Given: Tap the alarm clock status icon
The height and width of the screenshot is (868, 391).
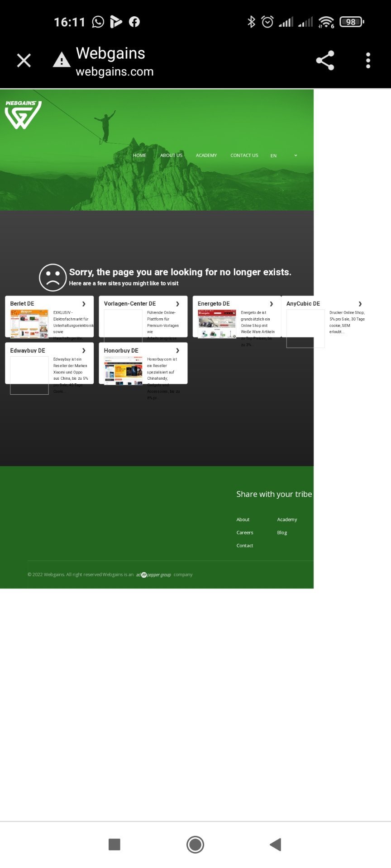Looking at the screenshot, I should point(267,22).
